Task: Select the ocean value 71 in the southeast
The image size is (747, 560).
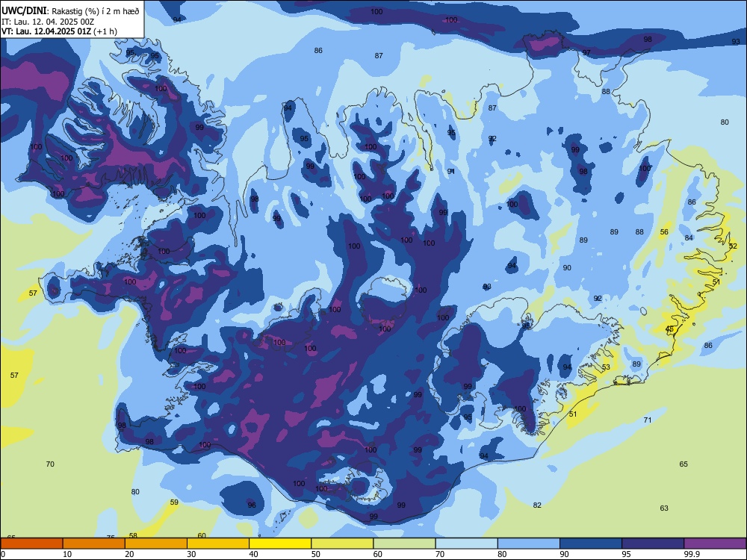Action: point(648,420)
